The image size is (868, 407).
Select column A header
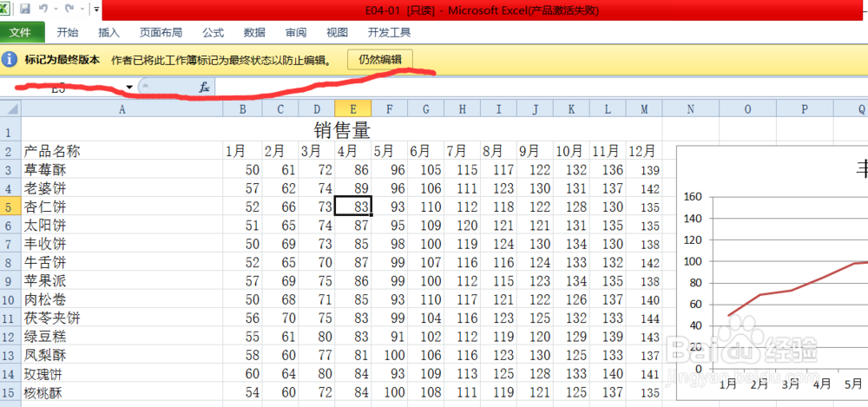(122, 109)
